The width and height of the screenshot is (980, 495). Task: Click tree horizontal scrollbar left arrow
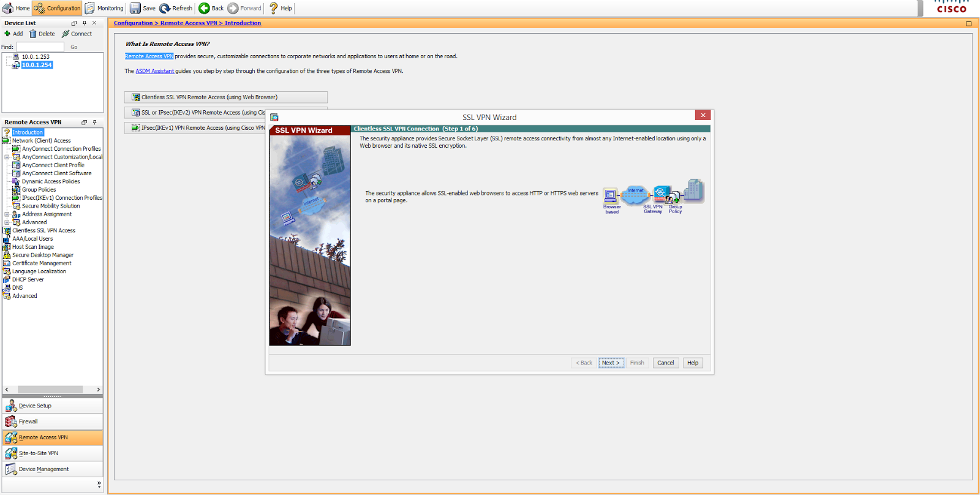click(x=7, y=390)
